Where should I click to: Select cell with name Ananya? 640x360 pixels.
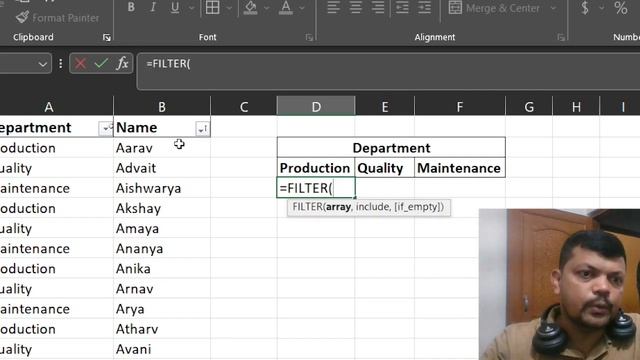tap(162, 249)
